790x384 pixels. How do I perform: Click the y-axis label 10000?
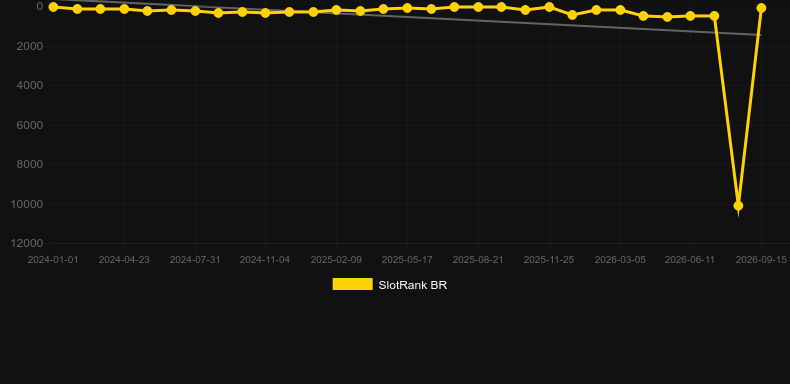pos(27,204)
